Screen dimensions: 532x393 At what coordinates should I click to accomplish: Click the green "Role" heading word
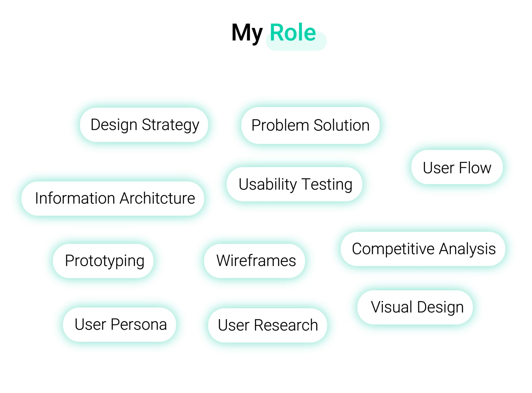point(293,32)
